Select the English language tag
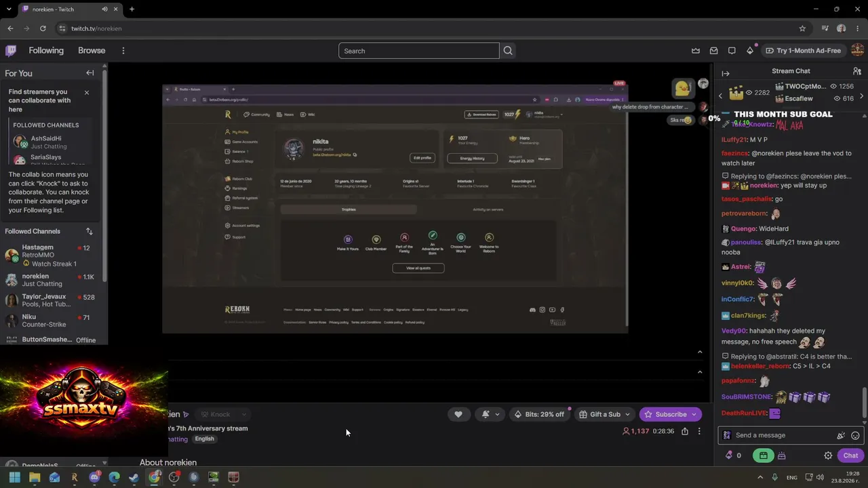 coord(204,439)
